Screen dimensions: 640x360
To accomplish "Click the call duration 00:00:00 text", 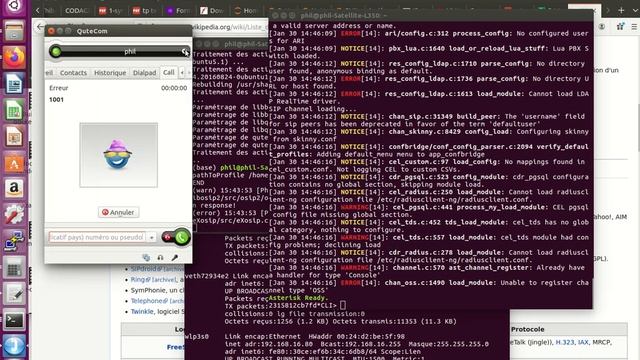I will 174,88.
